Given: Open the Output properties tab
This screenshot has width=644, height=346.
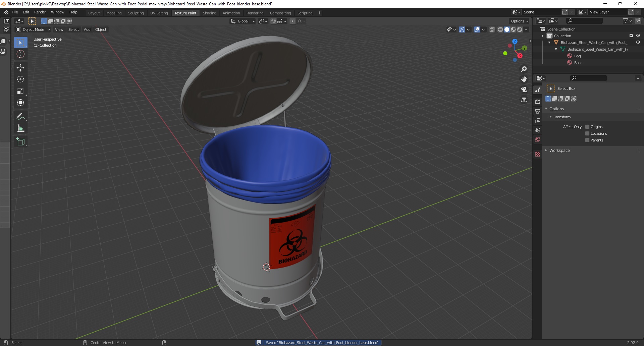Looking at the screenshot, I should [538, 111].
